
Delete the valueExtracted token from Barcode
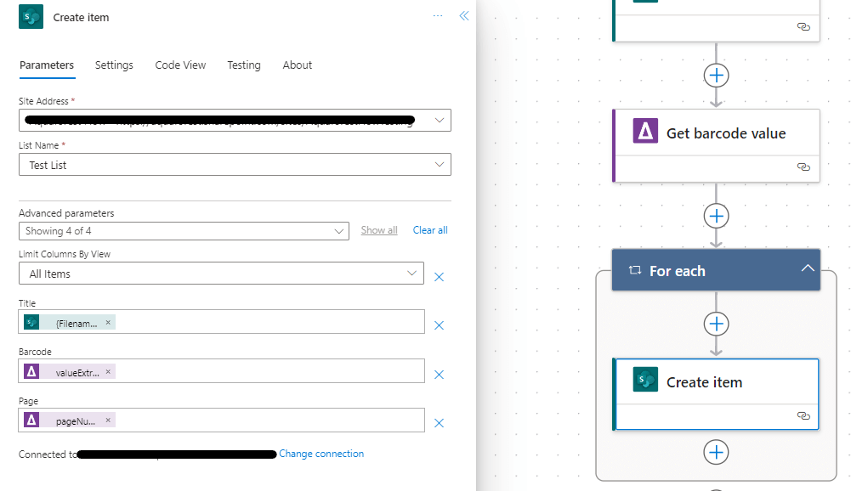(108, 372)
